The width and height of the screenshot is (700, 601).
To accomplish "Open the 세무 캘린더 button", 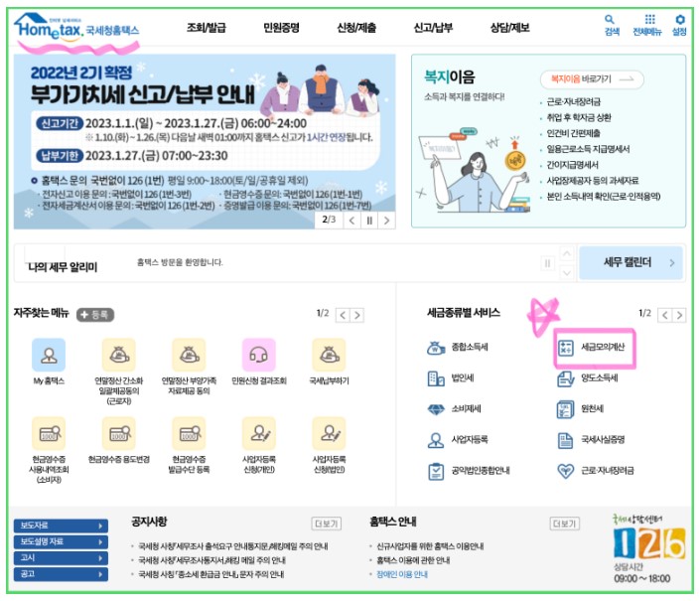I will (630, 262).
